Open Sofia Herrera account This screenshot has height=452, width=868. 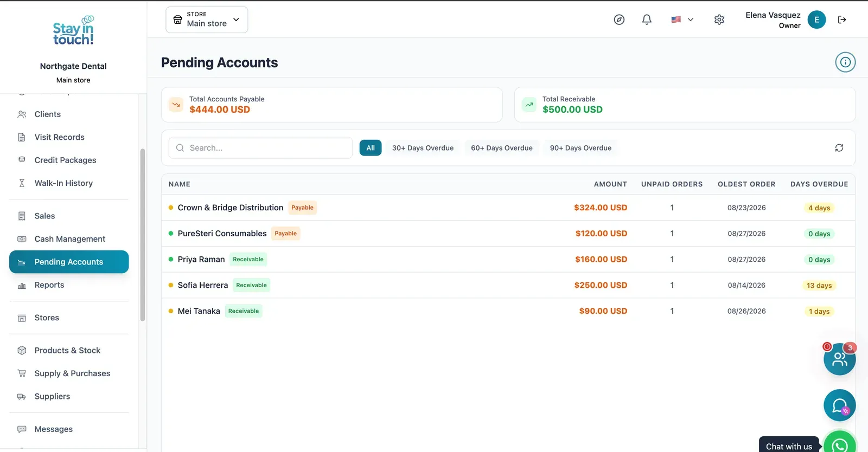[508, 285]
